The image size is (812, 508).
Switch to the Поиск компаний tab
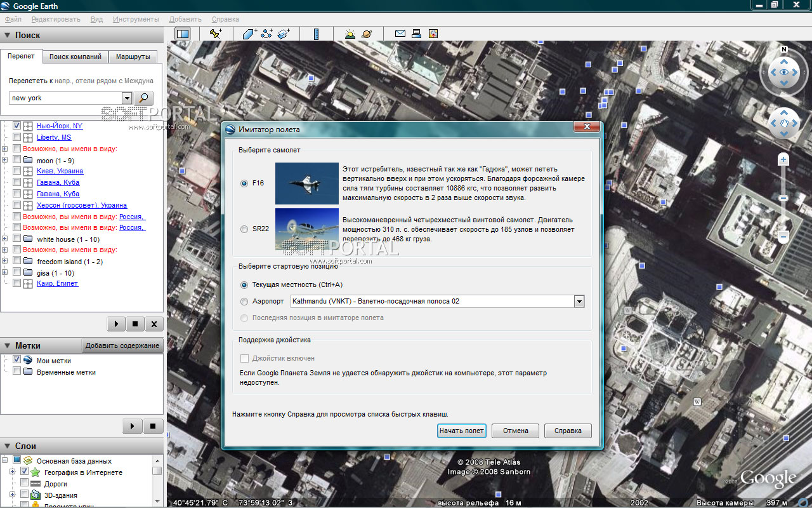pyautogui.click(x=75, y=57)
